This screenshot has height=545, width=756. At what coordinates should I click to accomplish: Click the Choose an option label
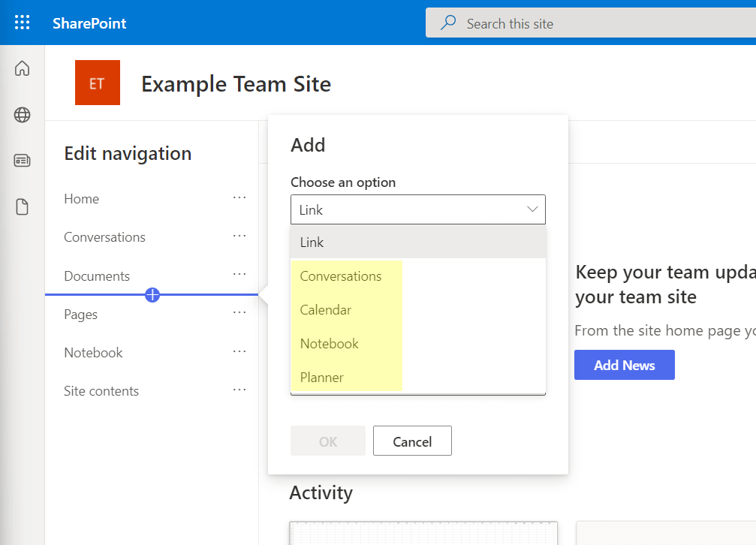343,182
